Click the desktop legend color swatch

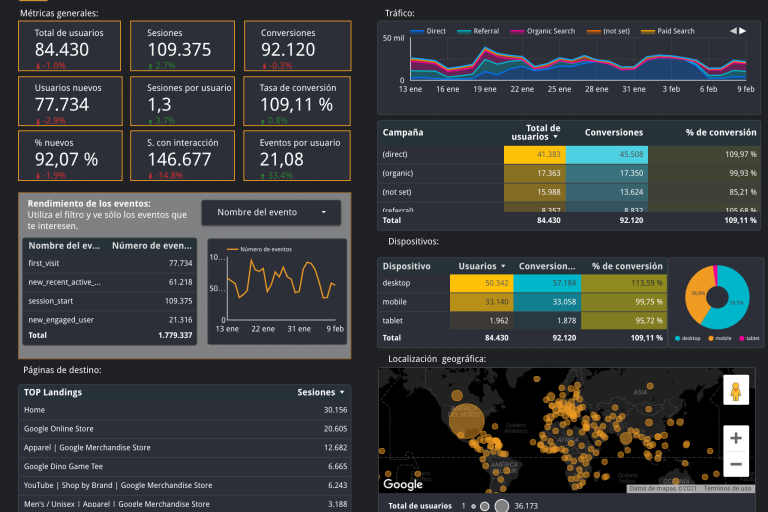678,338
